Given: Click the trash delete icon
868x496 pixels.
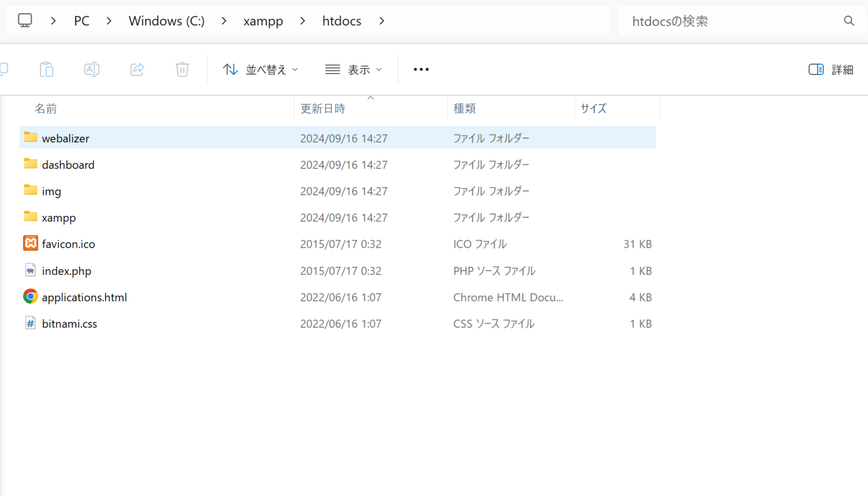Looking at the screenshot, I should coord(182,70).
